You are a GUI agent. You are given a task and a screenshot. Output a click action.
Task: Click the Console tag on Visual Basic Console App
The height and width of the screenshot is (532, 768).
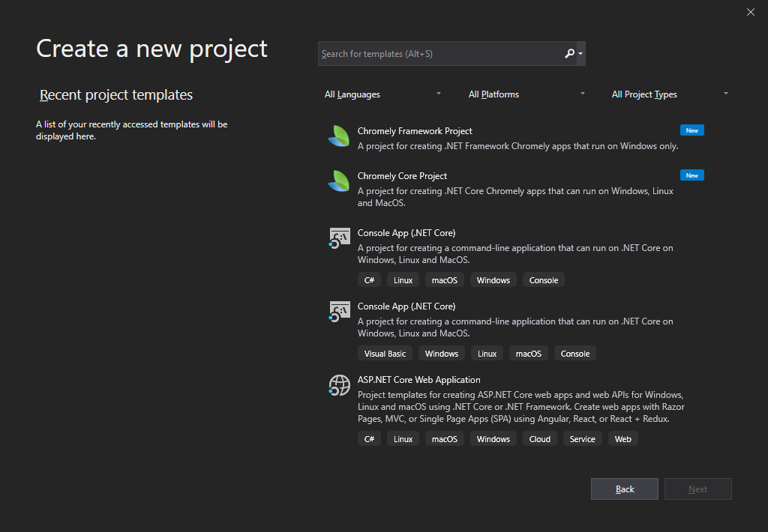pos(575,354)
